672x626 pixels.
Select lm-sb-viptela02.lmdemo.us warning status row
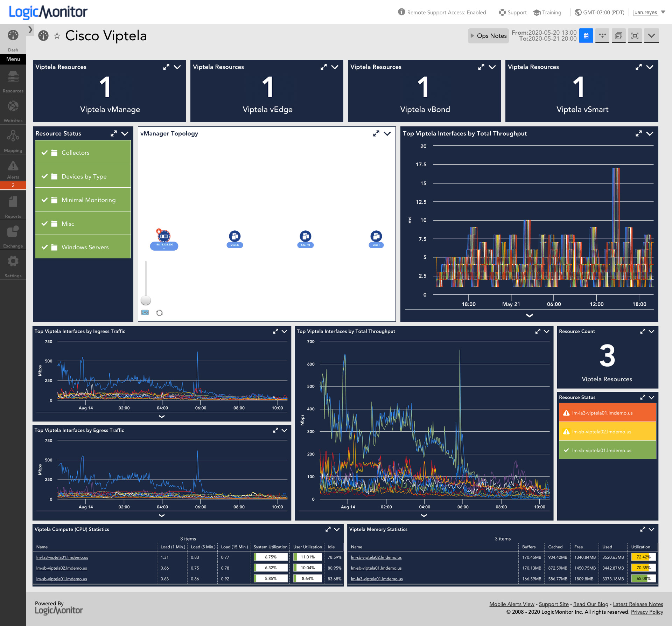[608, 431]
